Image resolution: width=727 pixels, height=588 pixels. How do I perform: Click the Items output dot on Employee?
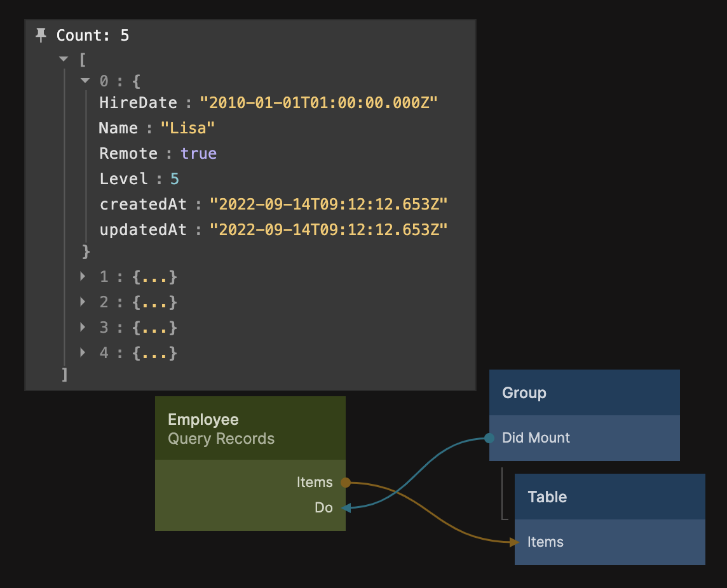(x=345, y=483)
